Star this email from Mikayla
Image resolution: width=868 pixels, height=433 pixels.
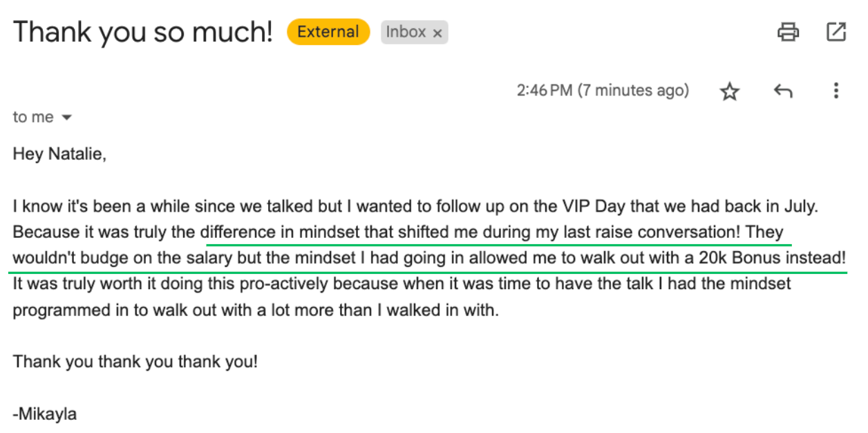(730, 91)
